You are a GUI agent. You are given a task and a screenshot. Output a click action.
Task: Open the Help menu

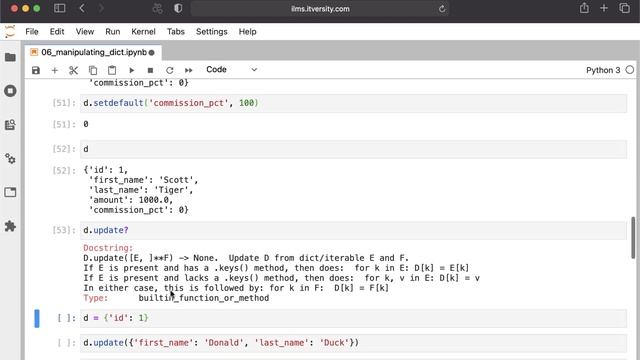(x=247, y=31)
